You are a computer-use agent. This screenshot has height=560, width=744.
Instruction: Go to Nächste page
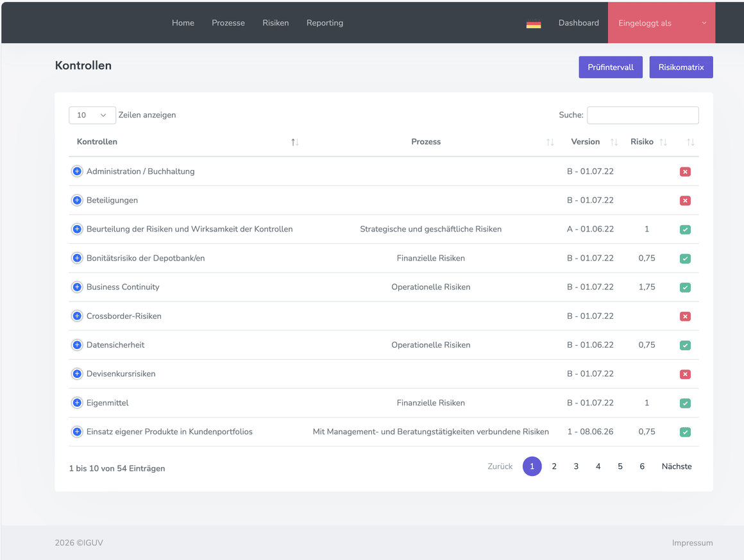click(676, 466)
